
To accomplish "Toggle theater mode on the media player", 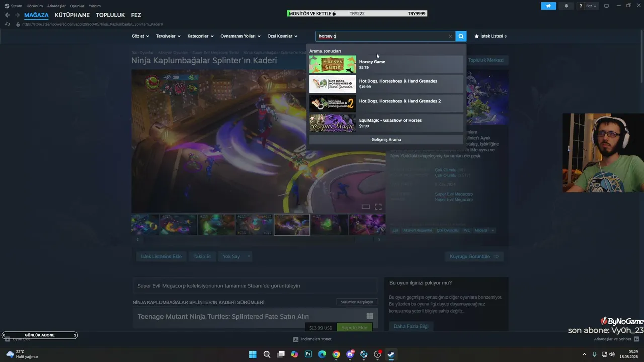I will pos(366,207).
